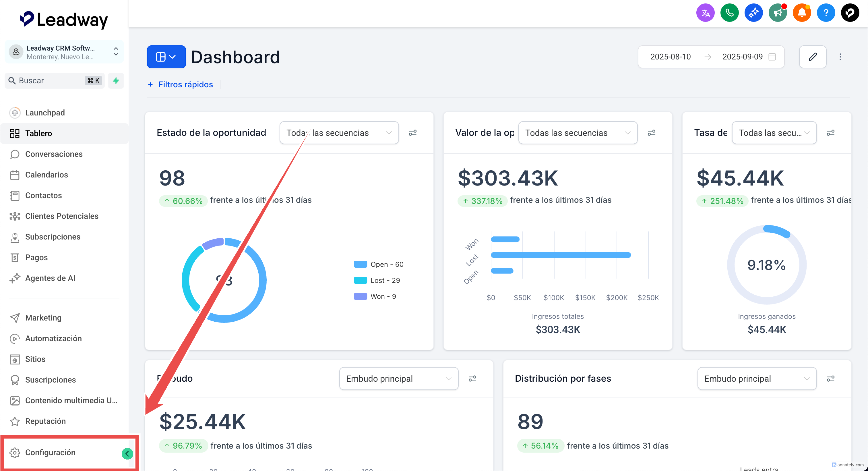Click the purple translate language icon
868x471 pixels.
(x=705, y=13)
